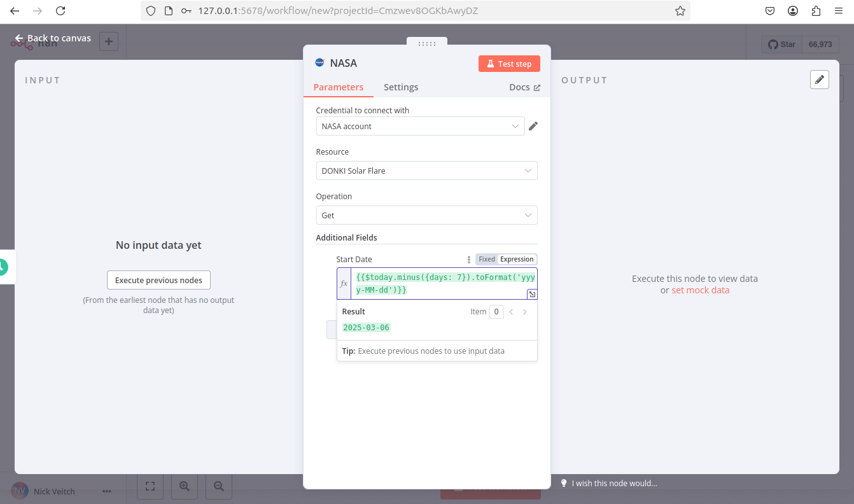Switch Start Date to Fixed mode

pos(487,260)
